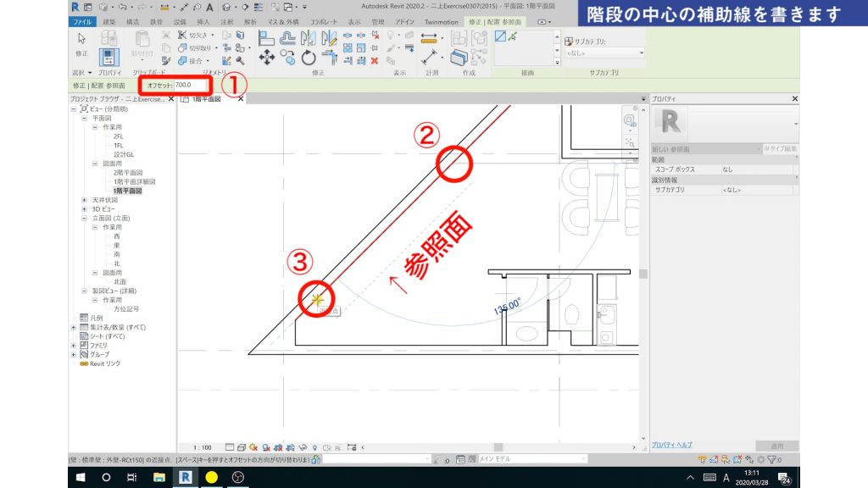Click the 適用 button in the properties panel
868x488 pixels.
(776, 444)
